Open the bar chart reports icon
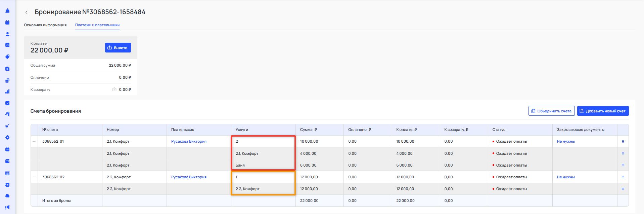644x214 pixels. click(7, 92)
